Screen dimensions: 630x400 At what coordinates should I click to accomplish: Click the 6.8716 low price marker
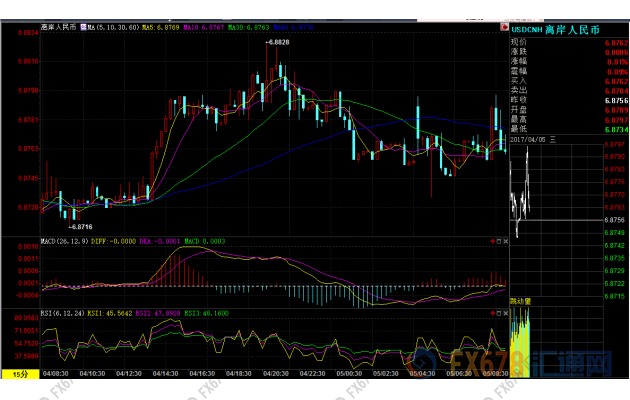pos(79,226)
